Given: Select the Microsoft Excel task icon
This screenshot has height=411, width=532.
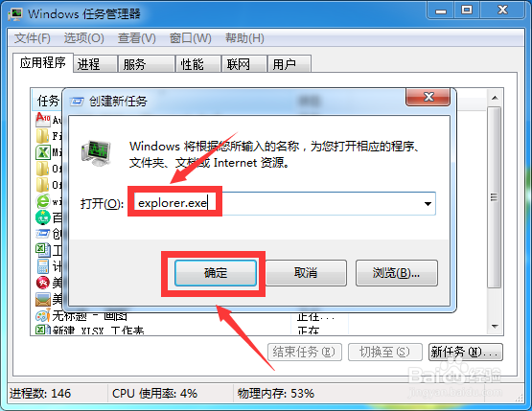Looking at the screenshot, I should pyautogui.click(x=43, y=152).
